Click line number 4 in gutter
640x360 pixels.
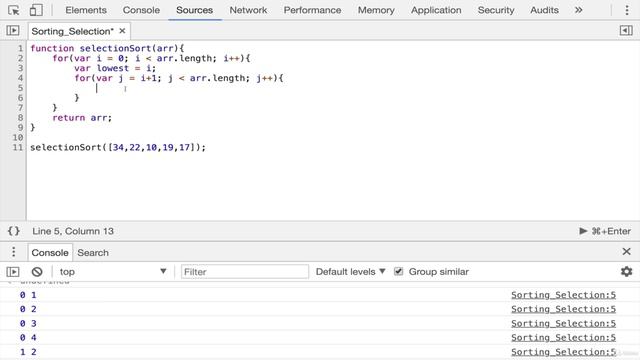click(x=20, y=78)
